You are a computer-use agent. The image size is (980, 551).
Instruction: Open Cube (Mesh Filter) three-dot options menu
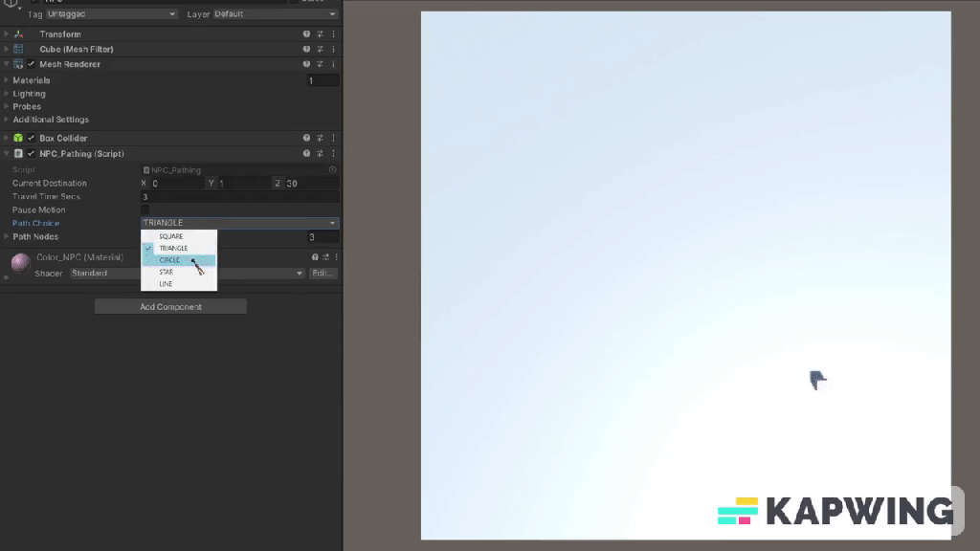tap(334, 49)
